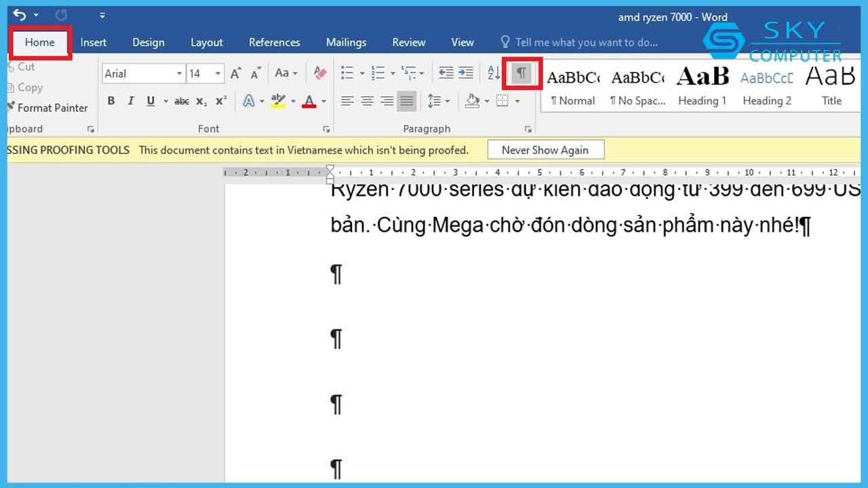Click the Never Show Again button
The height and width of the screenshot is (488, 868).
click(545, 150)
